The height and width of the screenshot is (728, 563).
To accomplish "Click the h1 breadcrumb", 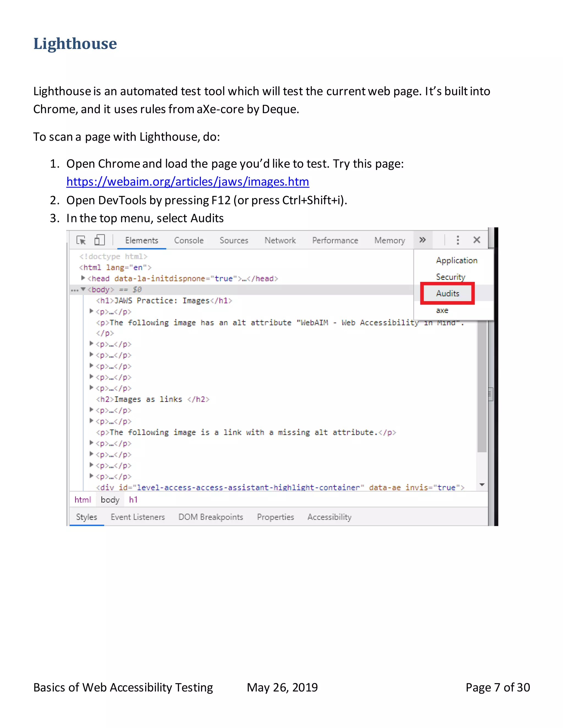I will [133, 500].
